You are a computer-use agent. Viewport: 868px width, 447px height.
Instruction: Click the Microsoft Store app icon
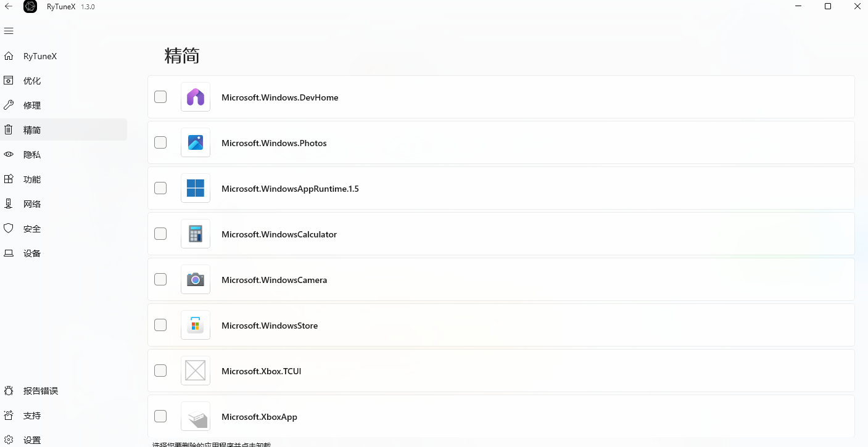click(196, 325)
